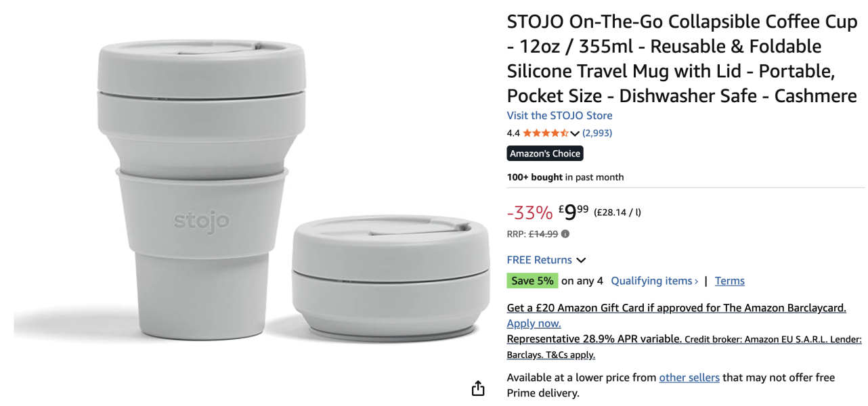868x406 pixels.
Task: Visit the STOJO Store link
Action: click(x=559, y=116)
